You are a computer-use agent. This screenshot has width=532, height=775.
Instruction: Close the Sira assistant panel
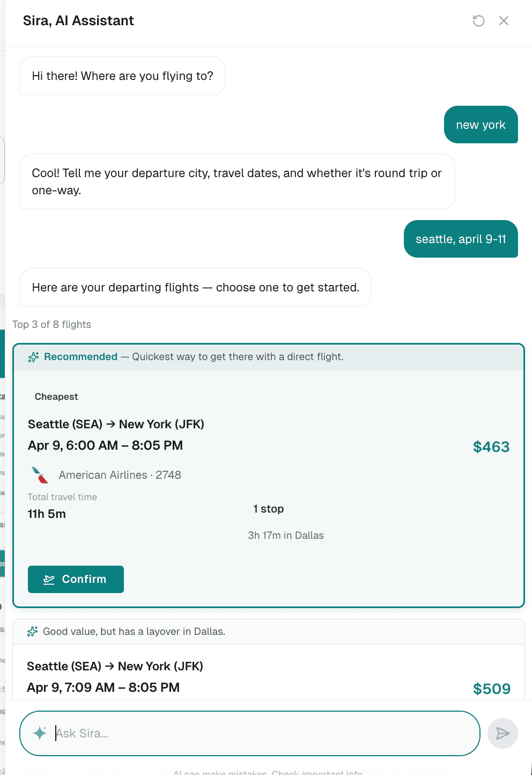click(x=504, y=21)
